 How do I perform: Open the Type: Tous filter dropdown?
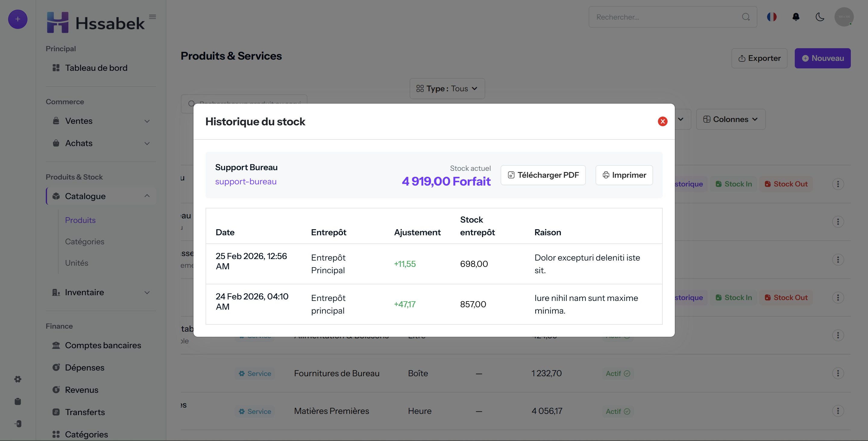447,89
